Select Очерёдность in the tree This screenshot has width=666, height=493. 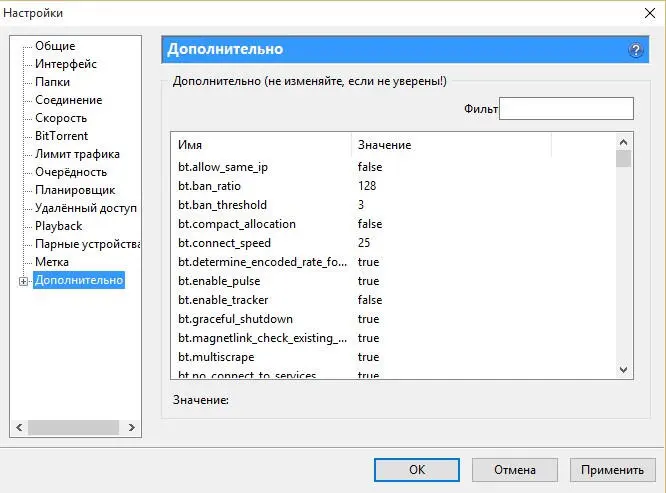71,172
